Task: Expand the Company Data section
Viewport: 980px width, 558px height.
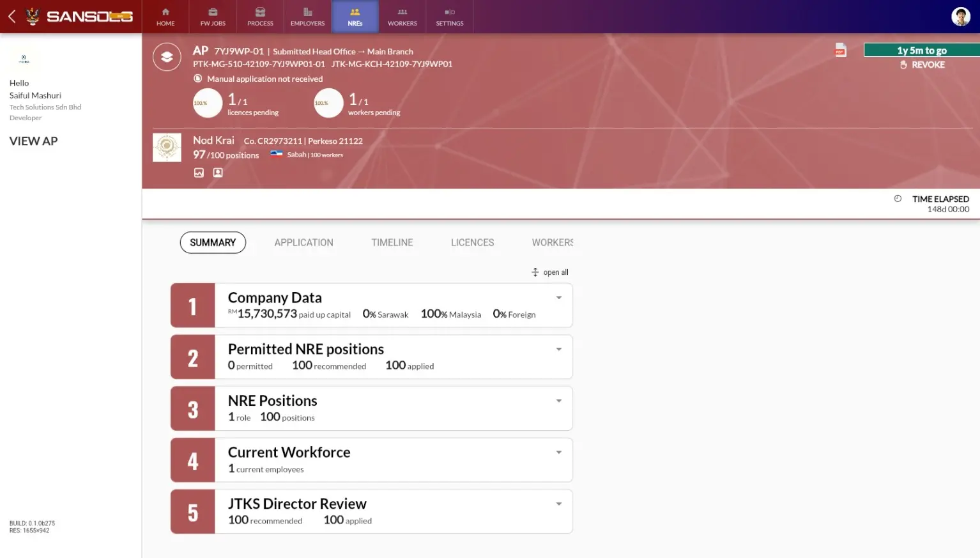Action: (x=559, y=298)
